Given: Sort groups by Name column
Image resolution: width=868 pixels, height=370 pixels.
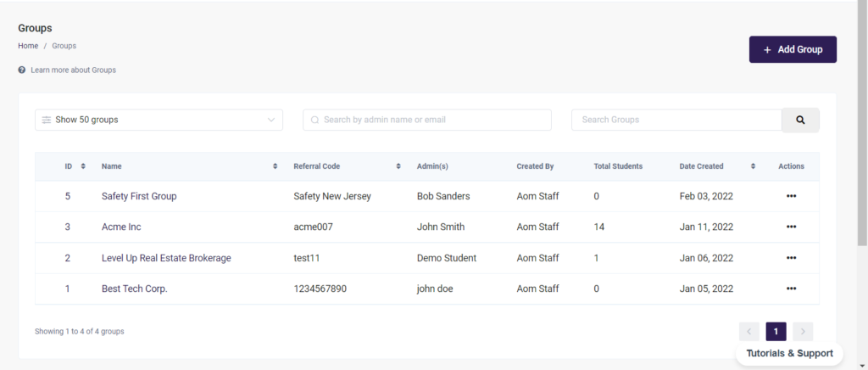Looking at the screenshot, I should click(x=275, y=166).
